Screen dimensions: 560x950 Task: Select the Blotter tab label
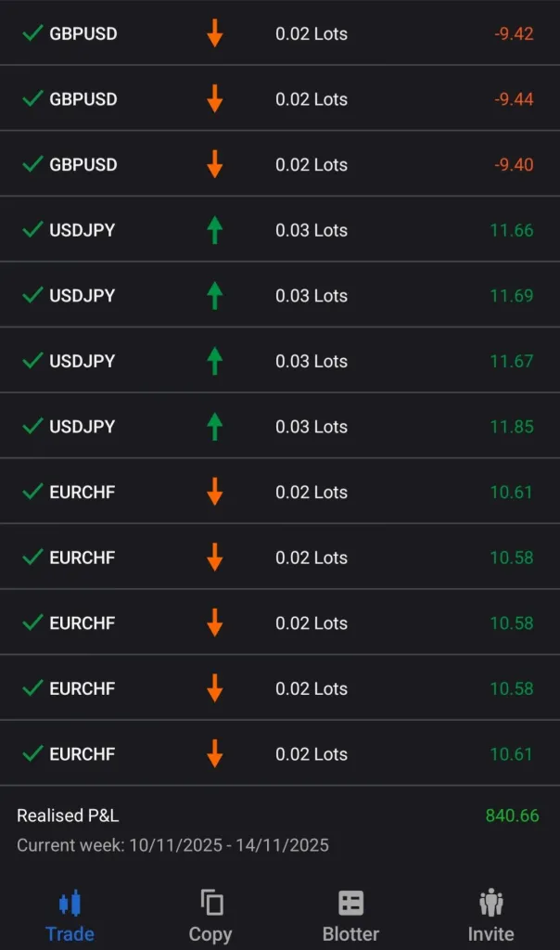[x=350, y=934]
